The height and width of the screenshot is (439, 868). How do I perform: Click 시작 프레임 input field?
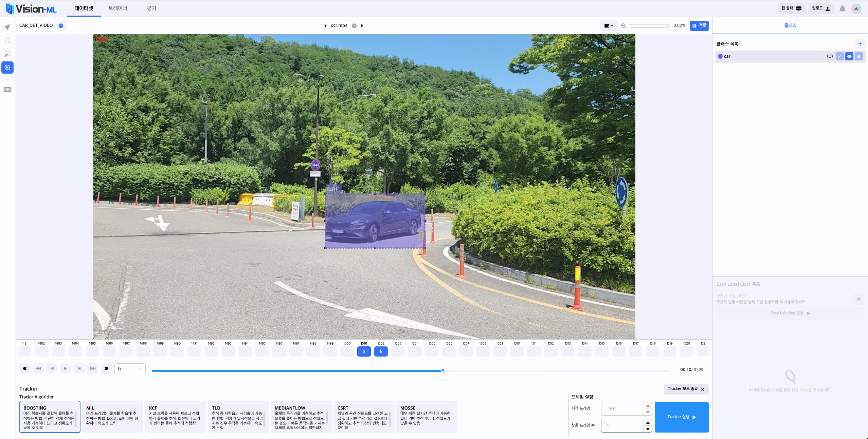tap(623, 409)
